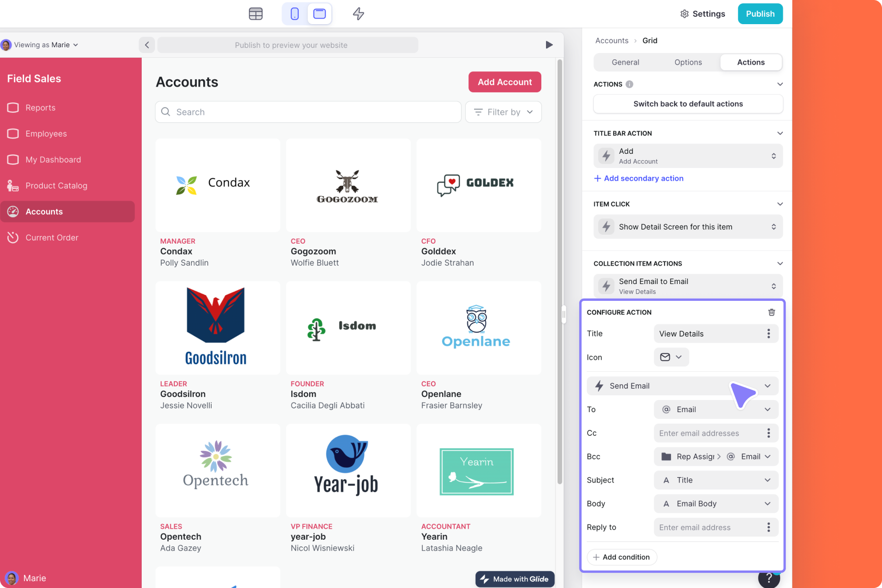Image resolution: width=882 pixels, height=588 pixels.
Task: Click the Workflows lightning bolt icon
Action: click(x=358, y=14)
